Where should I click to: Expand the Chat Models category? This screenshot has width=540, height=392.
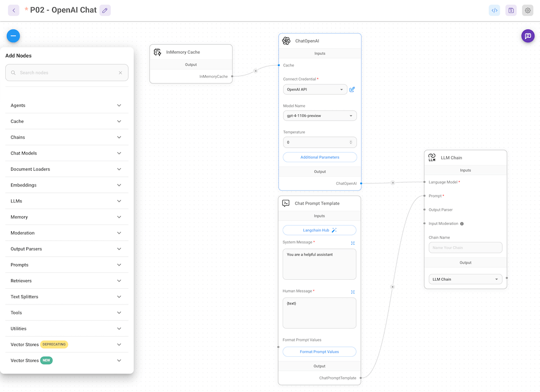click(66, 153)
